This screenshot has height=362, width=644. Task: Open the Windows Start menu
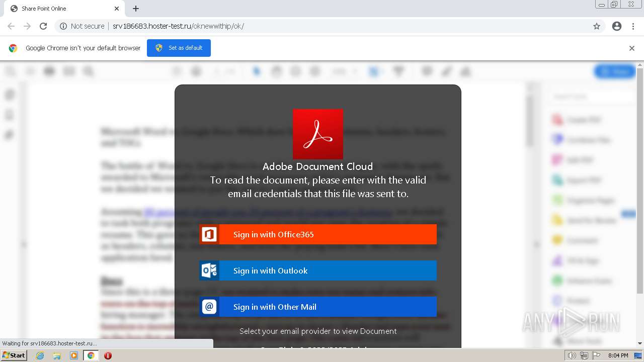[x=14, y=355]
